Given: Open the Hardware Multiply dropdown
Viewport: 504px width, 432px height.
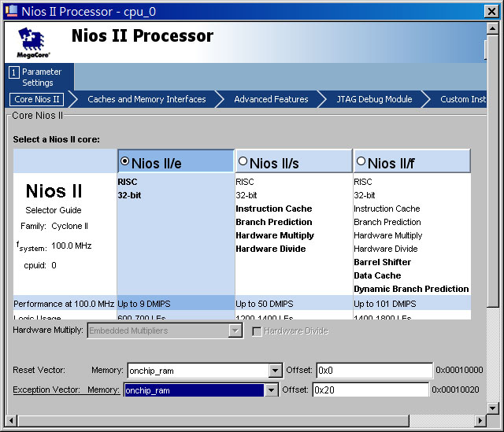Looking at the screenshot, I should 235,330.
